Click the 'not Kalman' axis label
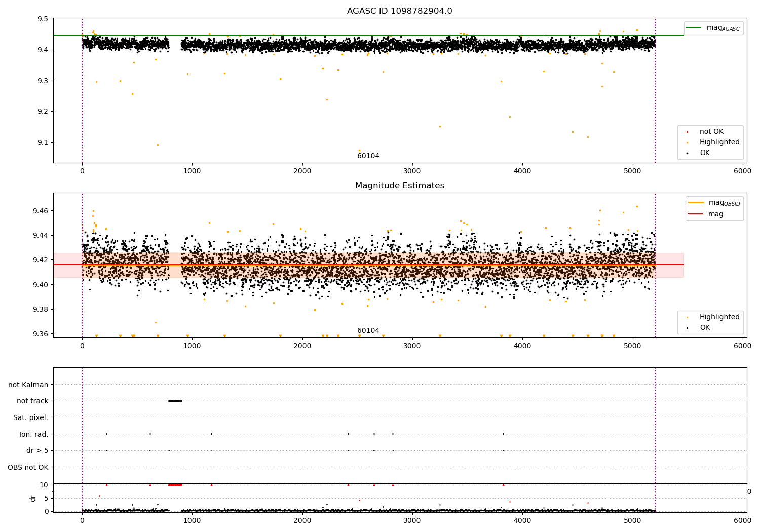The image size is (760, 532). pyautogui.click(x=28, y=385)
